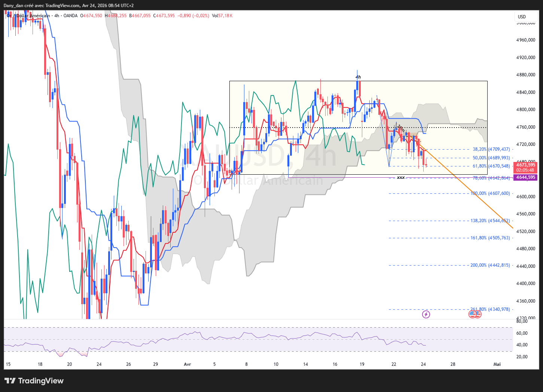This screenshot has width=543, height=392.
Task: Click the 4440,000 price axis label
Action: (526, 266)
